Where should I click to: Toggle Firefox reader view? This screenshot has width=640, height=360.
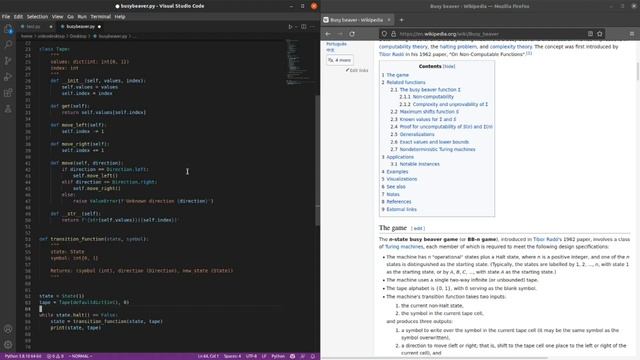tap(590, 34)
